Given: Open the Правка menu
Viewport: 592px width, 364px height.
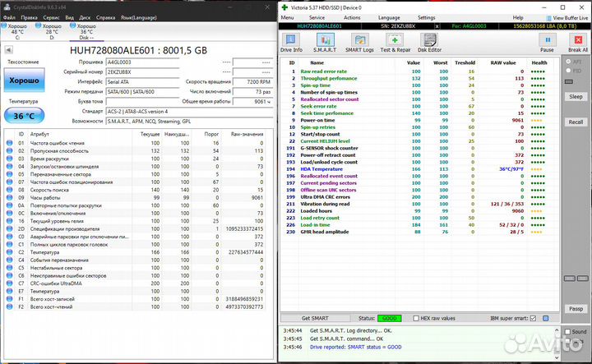Looking at the screenshot, I should coord(29,17).
